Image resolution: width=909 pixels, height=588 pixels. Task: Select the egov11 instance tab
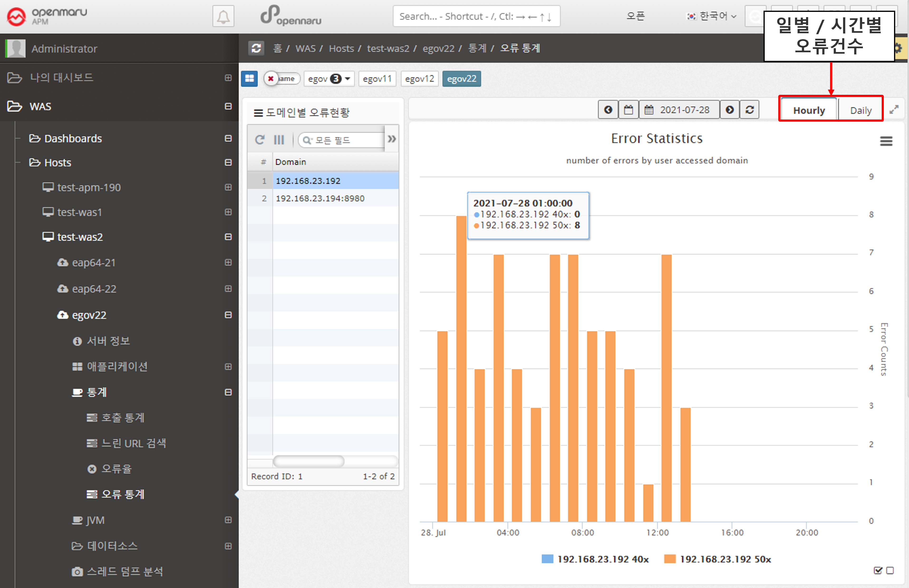click(377, 79)
